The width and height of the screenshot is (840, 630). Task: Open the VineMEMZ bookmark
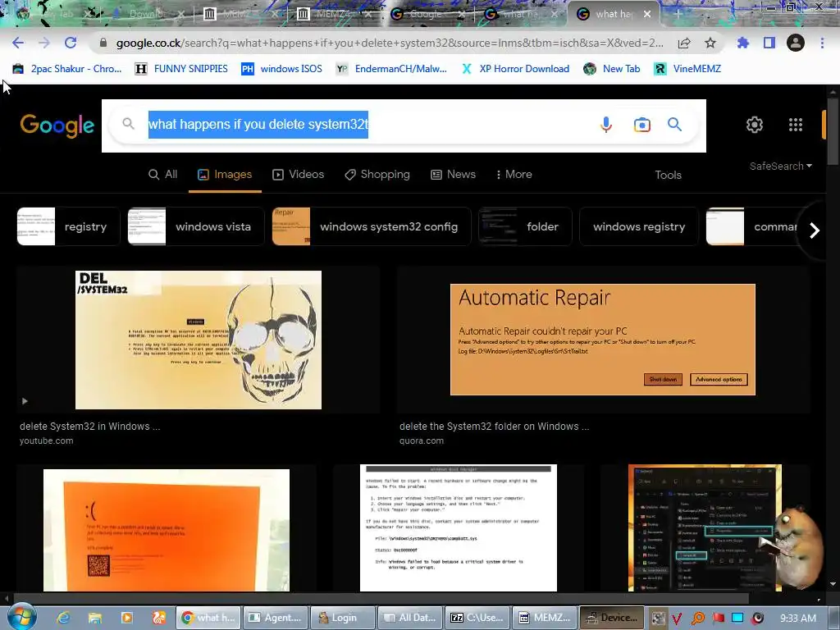[688, 69]
